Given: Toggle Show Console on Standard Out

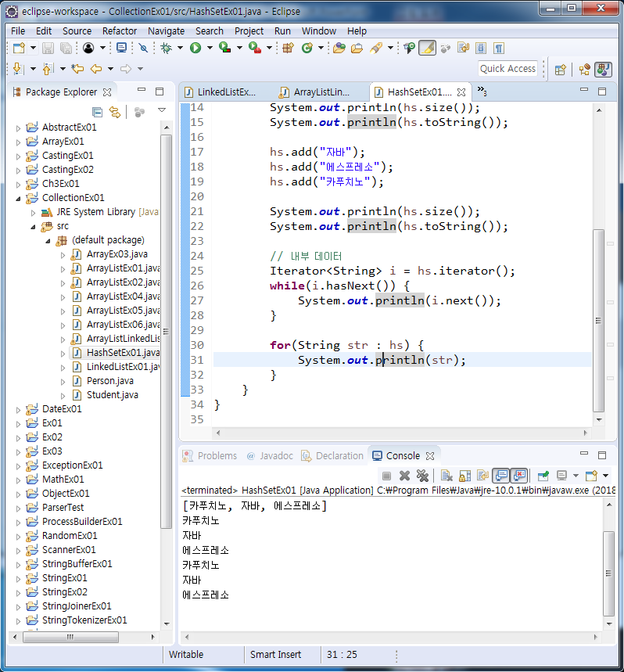Looking at the screenshot, I should (501, 476).
